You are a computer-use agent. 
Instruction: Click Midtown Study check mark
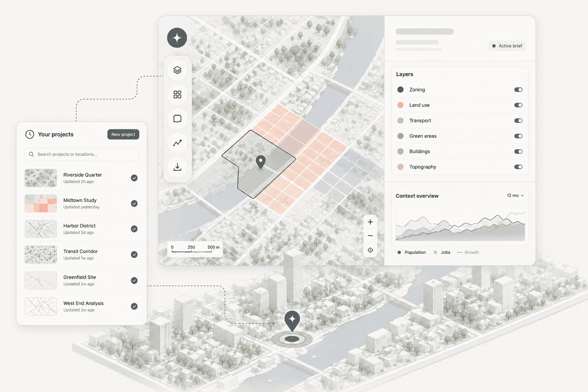point(134,204)
